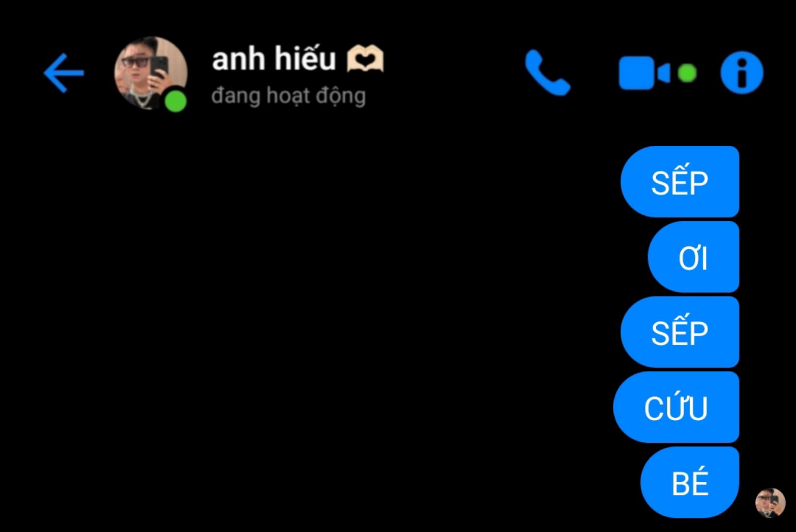
Task: Open anh hiếu's header profile picture
Action: [151, 73]
